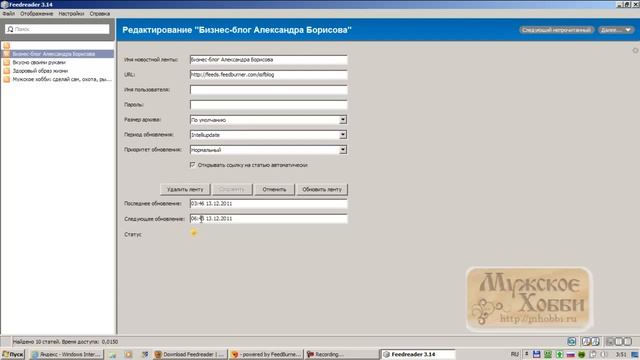Click the search box in the sidebar

tap(57, 29)
